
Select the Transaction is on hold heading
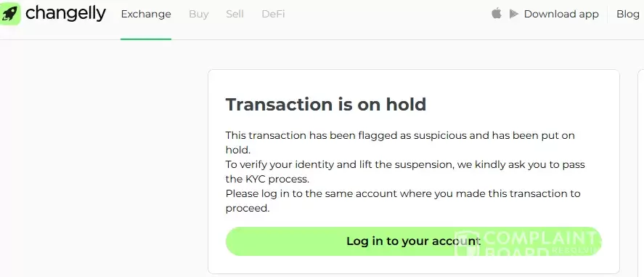coord(326,105)
